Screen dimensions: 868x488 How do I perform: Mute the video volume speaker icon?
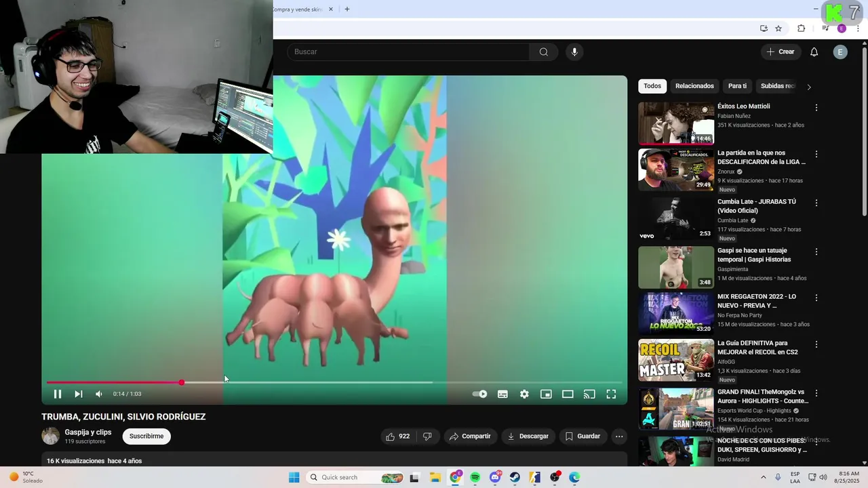click(x=99, y=394)
